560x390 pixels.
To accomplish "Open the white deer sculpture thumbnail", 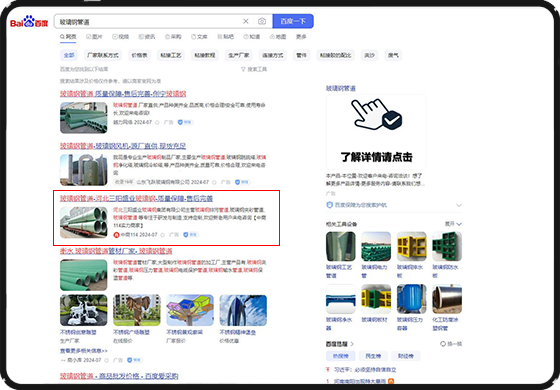I will coord(84,310).
